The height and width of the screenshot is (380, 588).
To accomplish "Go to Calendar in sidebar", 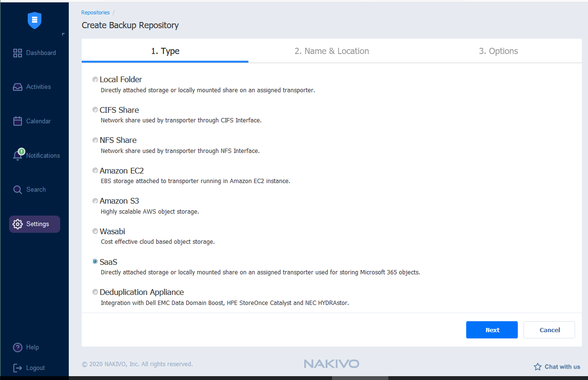I will (39, 121).
